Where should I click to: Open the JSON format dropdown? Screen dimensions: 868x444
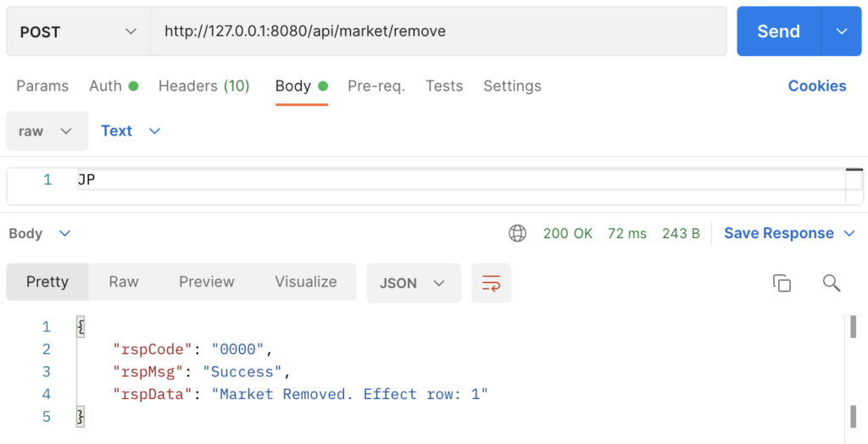tap(414, 283)
